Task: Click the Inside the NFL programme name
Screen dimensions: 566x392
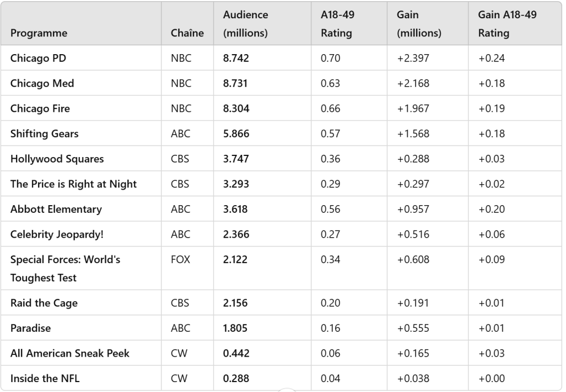Action: 44,379
